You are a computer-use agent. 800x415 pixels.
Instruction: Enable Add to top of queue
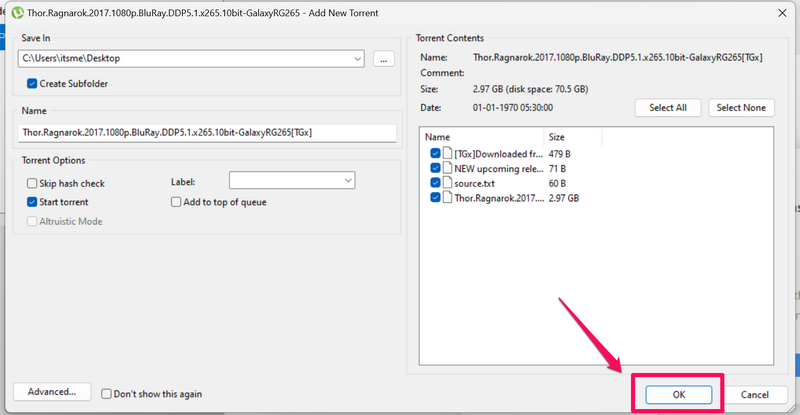(176, 202)
